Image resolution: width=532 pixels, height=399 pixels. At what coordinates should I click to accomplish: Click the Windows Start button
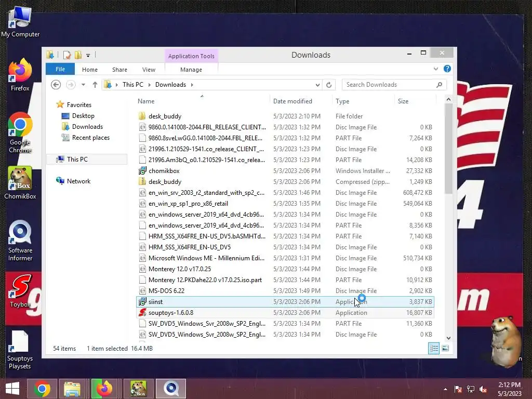coord(12,389)
